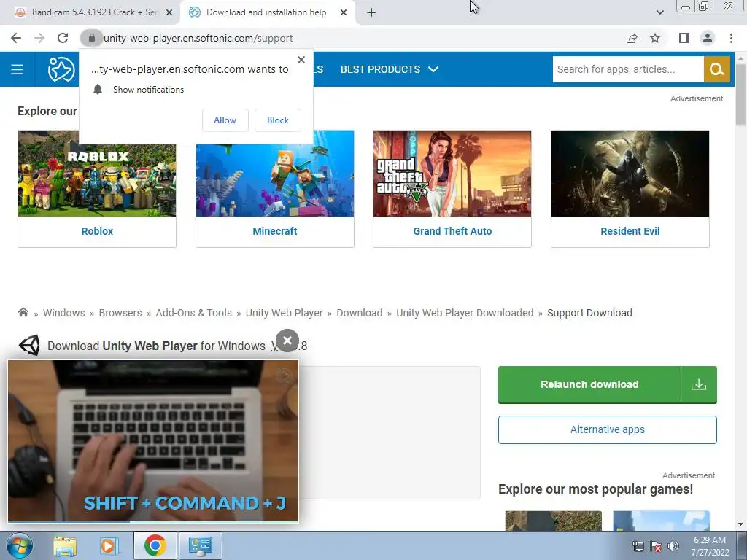Open a new browser tab
This screenshot has height=560, width=747.
click(x=371, y=12)
